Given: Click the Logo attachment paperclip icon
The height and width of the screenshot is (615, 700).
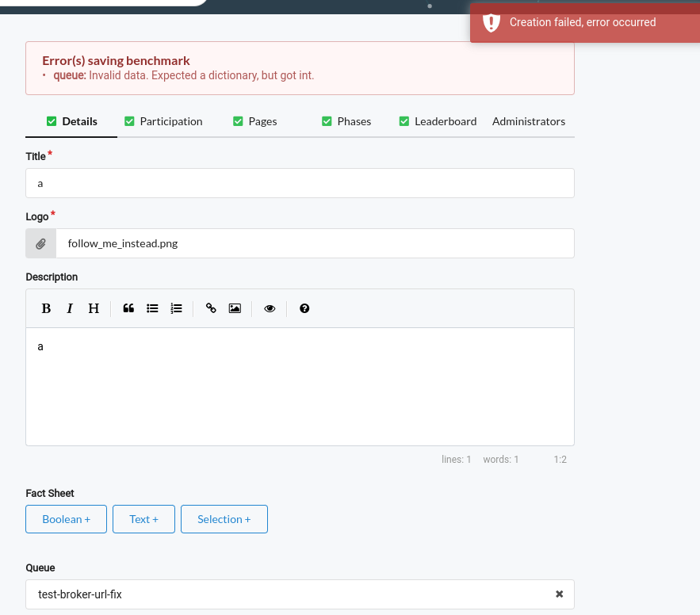Looking at the screenshot, I should coord(40,243).
